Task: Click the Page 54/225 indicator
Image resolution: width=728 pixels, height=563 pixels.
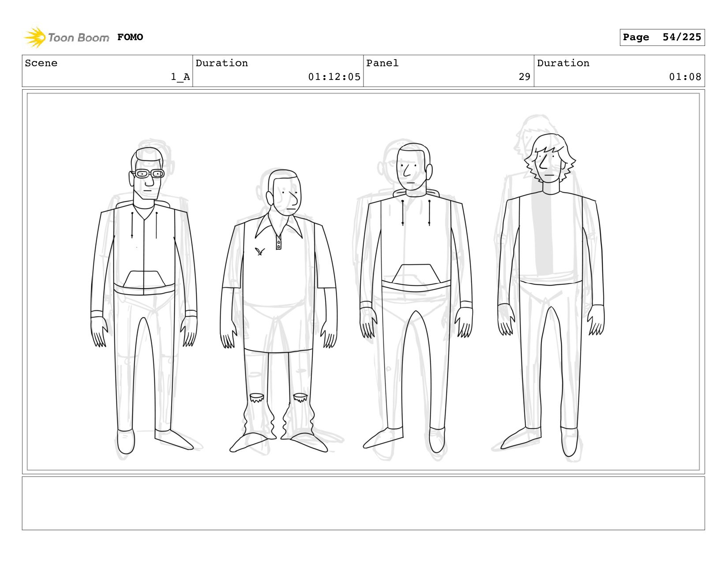Action: (x=662, y=37)
